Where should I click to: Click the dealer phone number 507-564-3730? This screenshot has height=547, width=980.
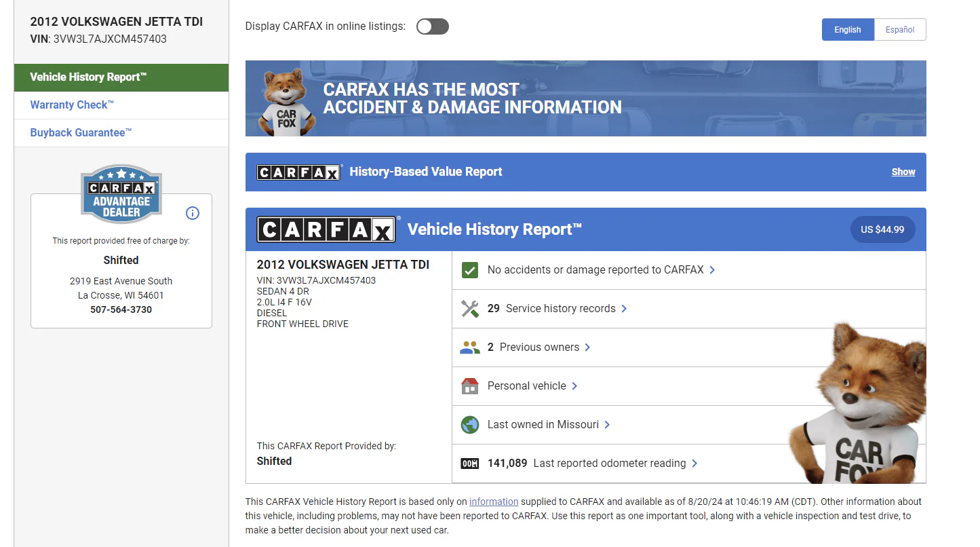pyautogui.click(x=121, y=310)
